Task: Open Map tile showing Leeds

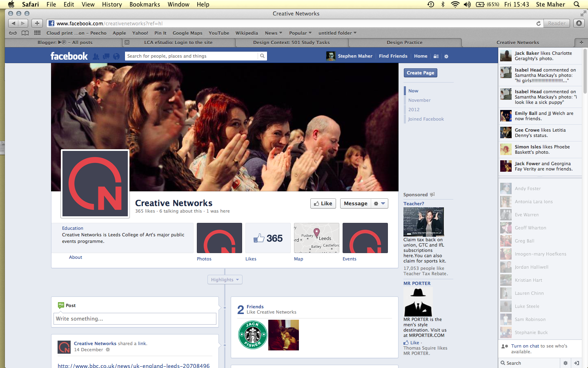Action: point(316,238)
